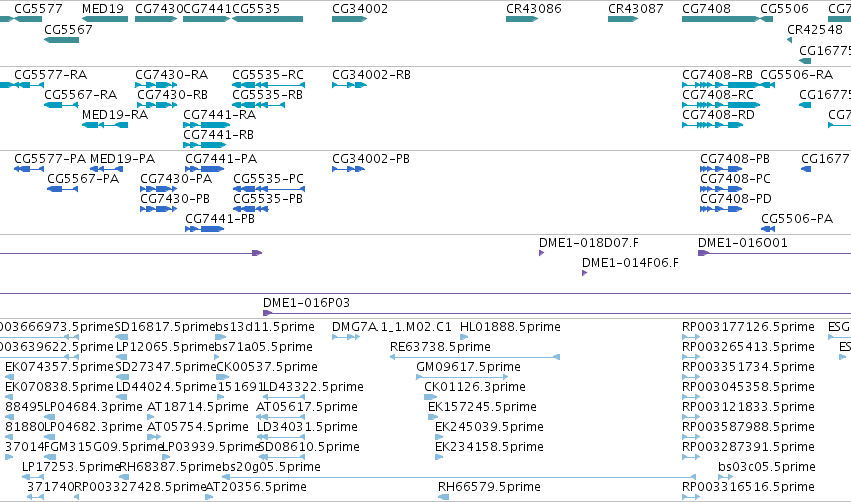Click the teal CR43086 gene arrow glyph
This screenshot has width=851, height=502.
(x=522, y=19)
